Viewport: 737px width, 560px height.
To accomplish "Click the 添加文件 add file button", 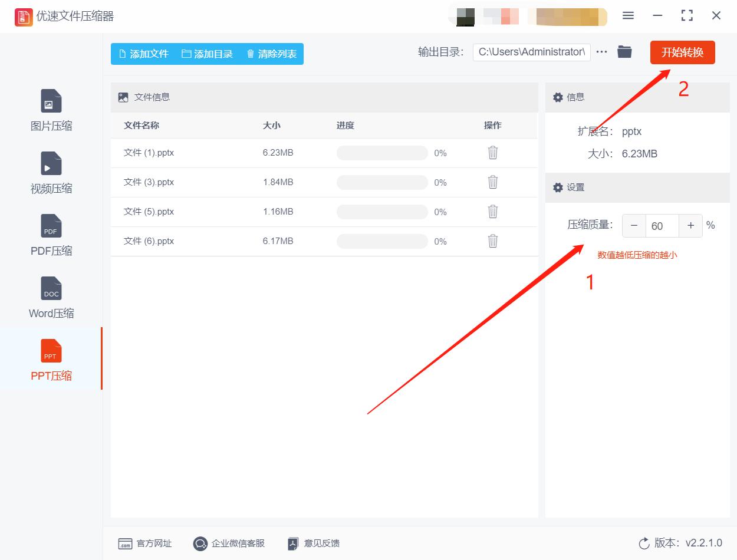I will click(143, 54).
